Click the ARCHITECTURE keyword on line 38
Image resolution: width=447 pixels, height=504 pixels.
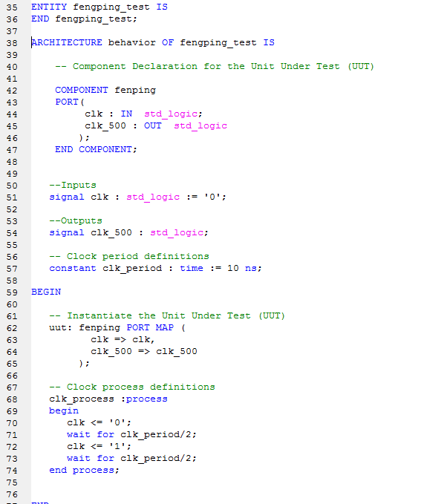click(x=67, y=42)
